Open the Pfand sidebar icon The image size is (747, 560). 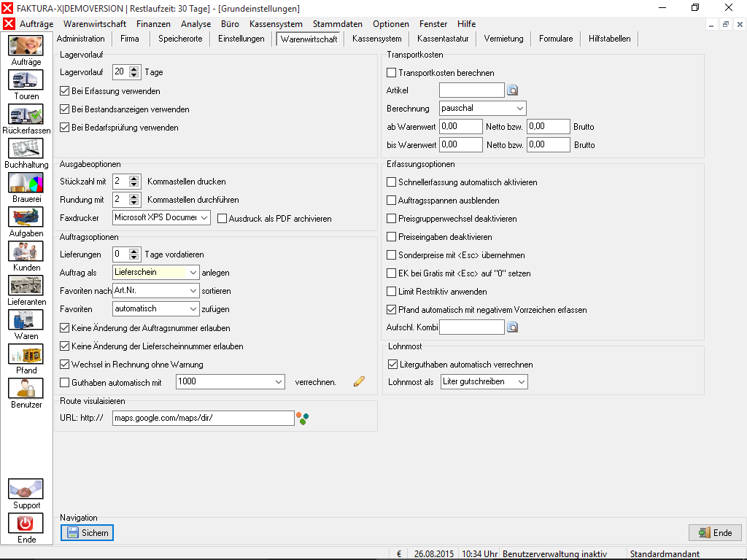point(26,354)
